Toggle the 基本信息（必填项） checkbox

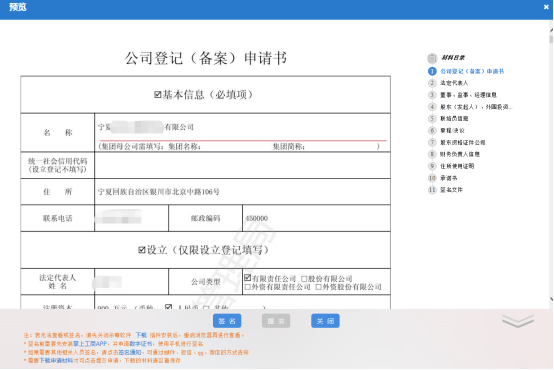pyautogui.click(x=158, y=95)
